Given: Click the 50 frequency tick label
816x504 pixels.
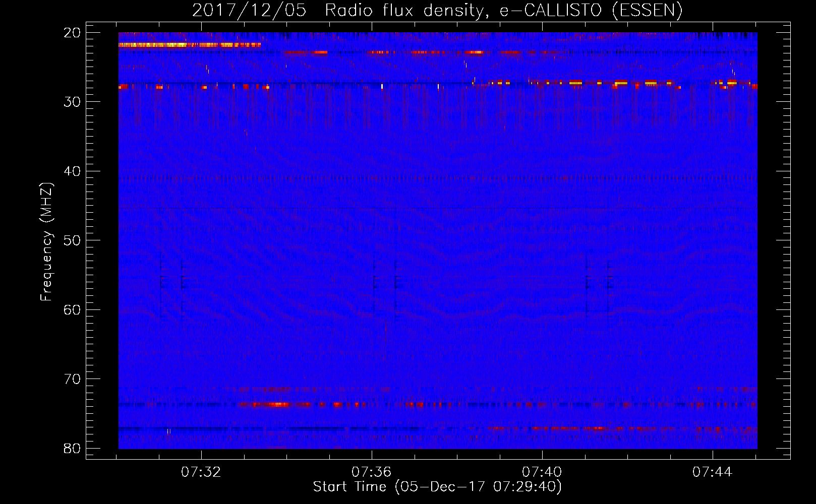Looking at the screenshot, I should [x=73, y=240].
